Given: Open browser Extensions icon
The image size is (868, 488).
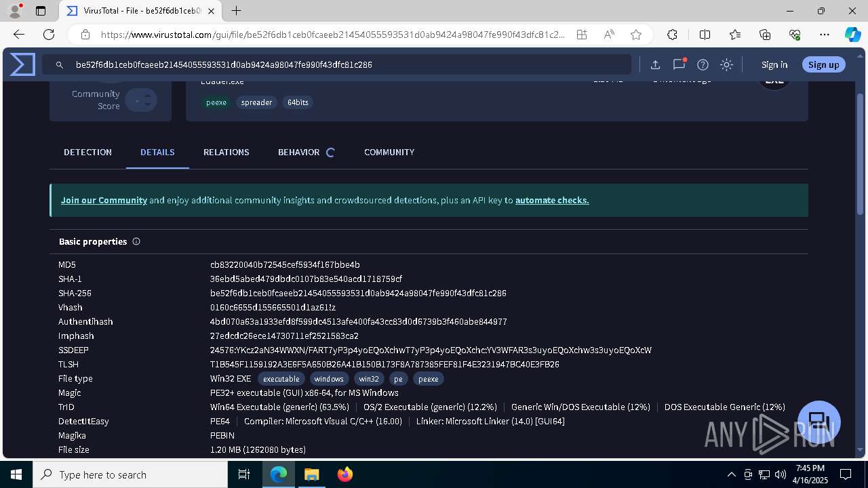Looking at the screenshot, I should click(x=672, y=35).
